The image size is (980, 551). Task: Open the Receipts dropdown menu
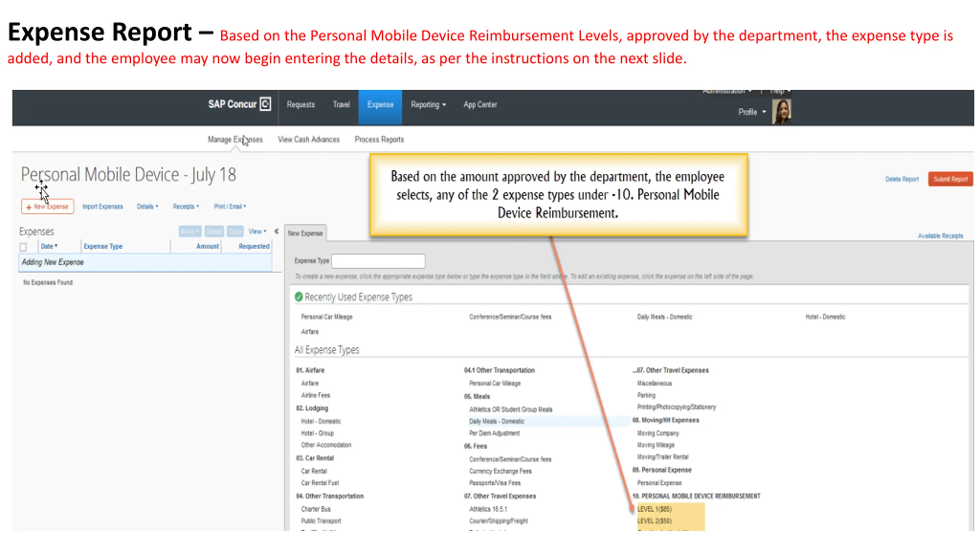(186, 206)
